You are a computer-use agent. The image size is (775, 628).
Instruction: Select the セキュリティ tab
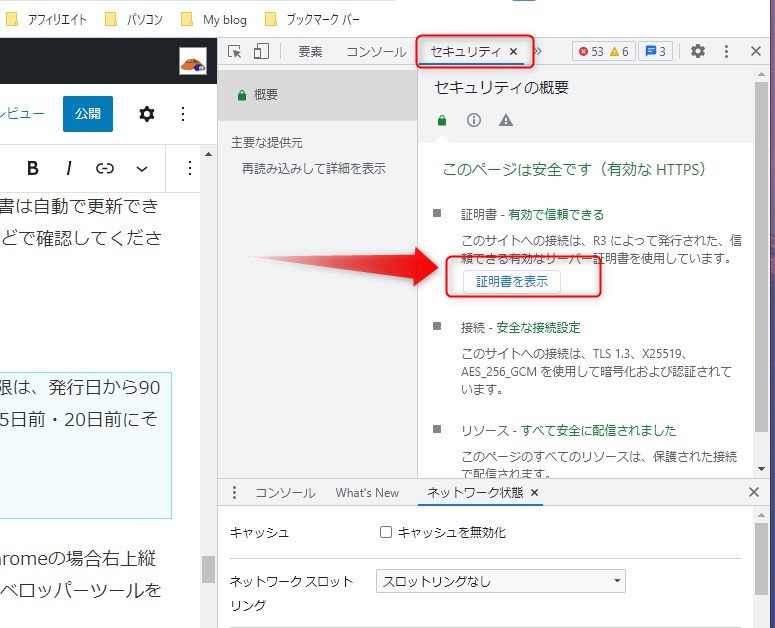pyautogui.click(x=465, y=51)
